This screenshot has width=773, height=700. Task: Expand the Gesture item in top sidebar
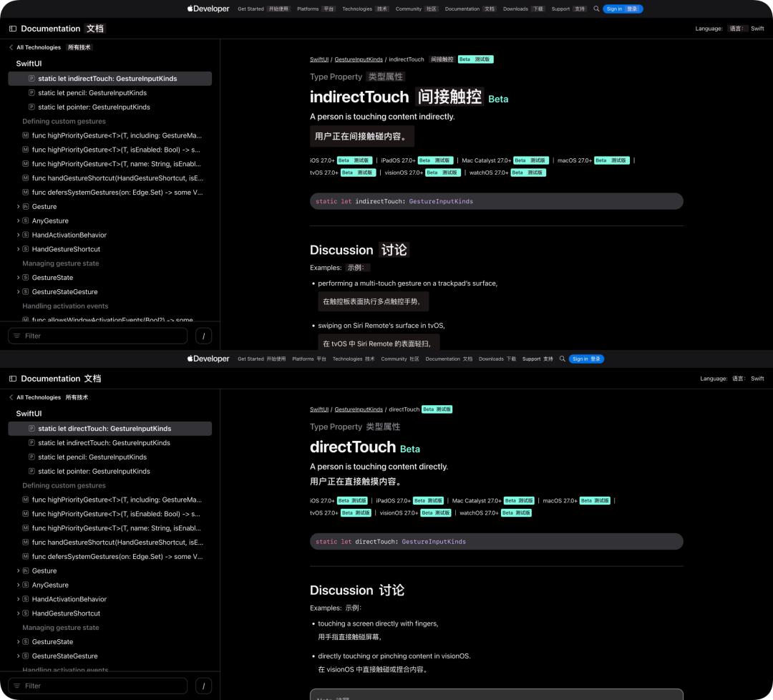click(18, 207)
